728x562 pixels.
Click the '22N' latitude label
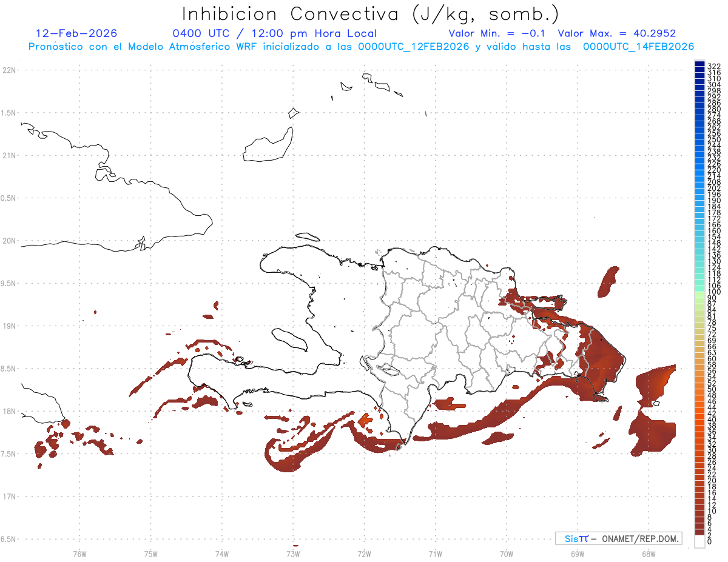coord(8,70)
